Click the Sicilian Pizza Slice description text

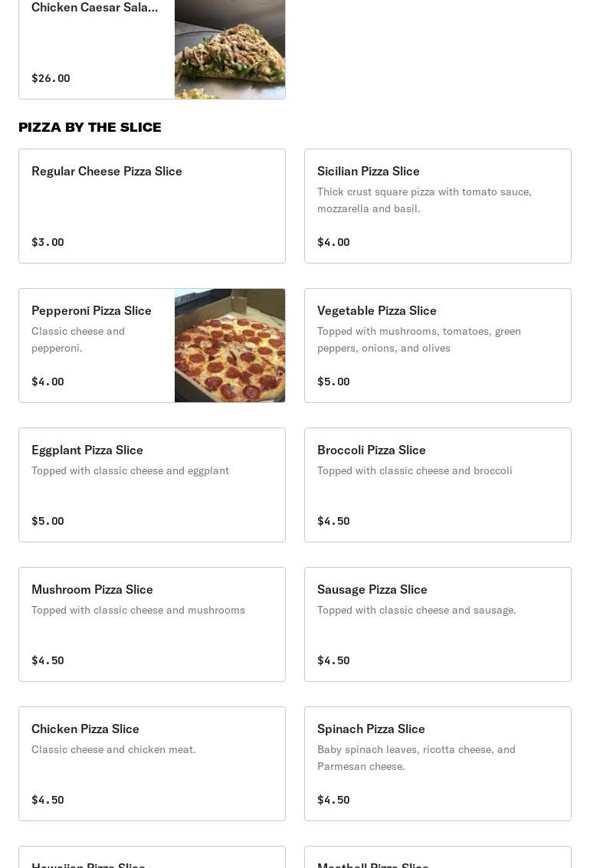(424, 200)
